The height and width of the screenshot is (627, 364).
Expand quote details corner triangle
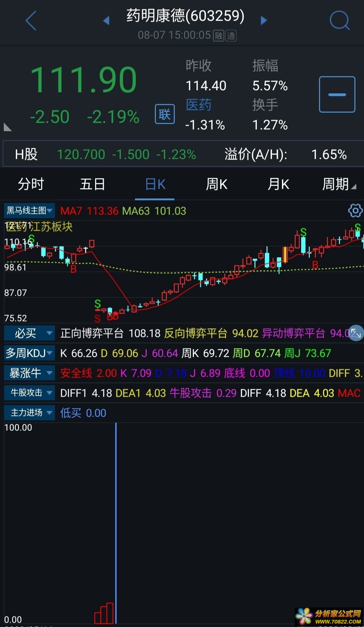(x=8, y=127)
